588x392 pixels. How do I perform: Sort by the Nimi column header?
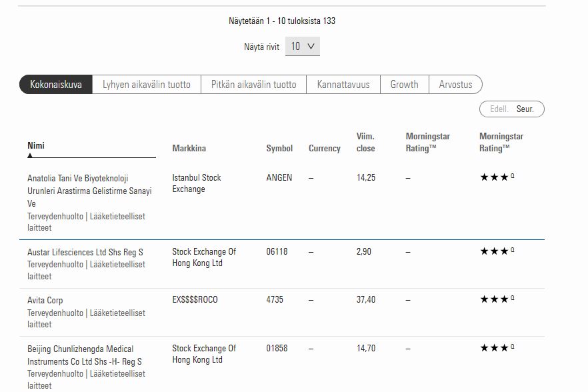tap(36, 145)
